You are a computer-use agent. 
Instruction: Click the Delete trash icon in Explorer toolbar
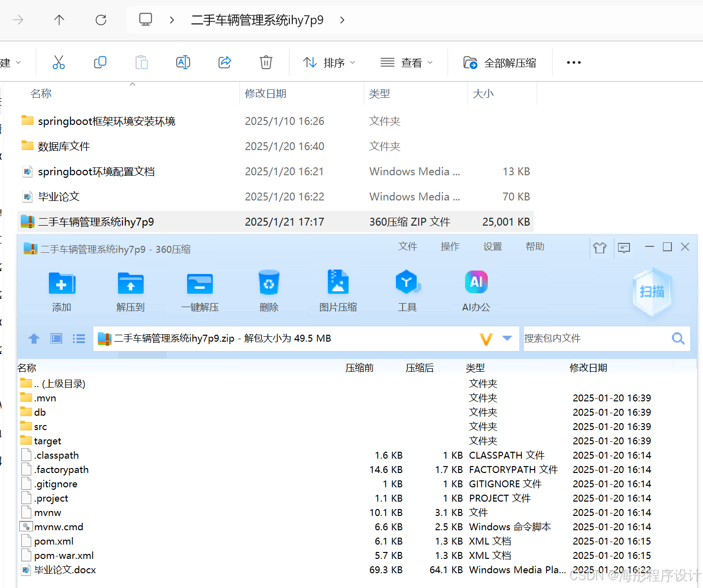[266, 62]
